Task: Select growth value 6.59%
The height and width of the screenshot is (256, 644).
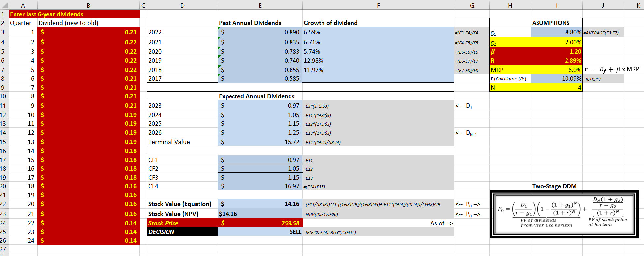Action: pyautogui.click(x=378, y=32)
